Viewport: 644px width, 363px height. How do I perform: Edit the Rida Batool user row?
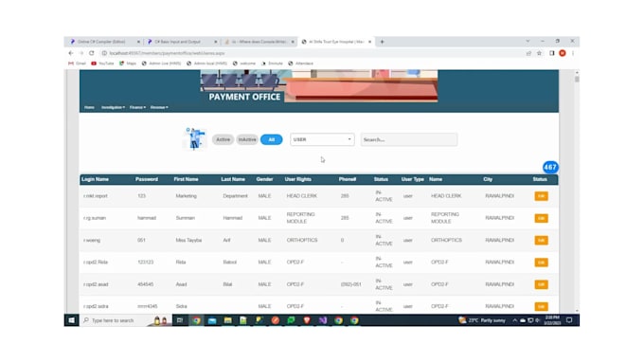[x=541, y=263]
